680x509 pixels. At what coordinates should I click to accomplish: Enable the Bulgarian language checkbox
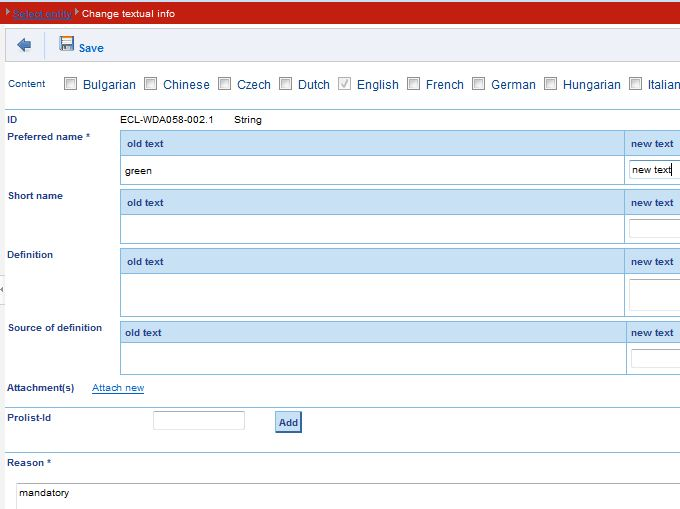point(71,84)
